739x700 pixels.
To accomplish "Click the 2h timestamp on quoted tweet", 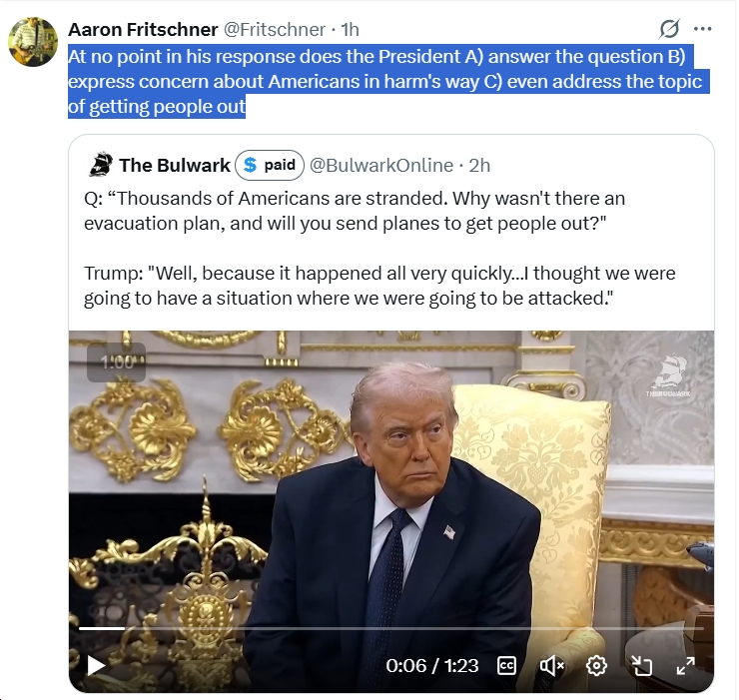I will 479,166.
